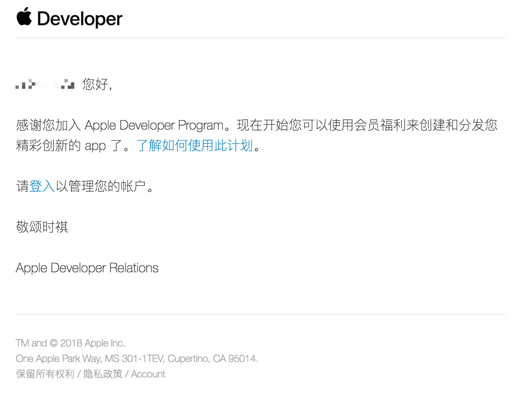Click the 敬颂时祺 closing line

pos(42,227)
